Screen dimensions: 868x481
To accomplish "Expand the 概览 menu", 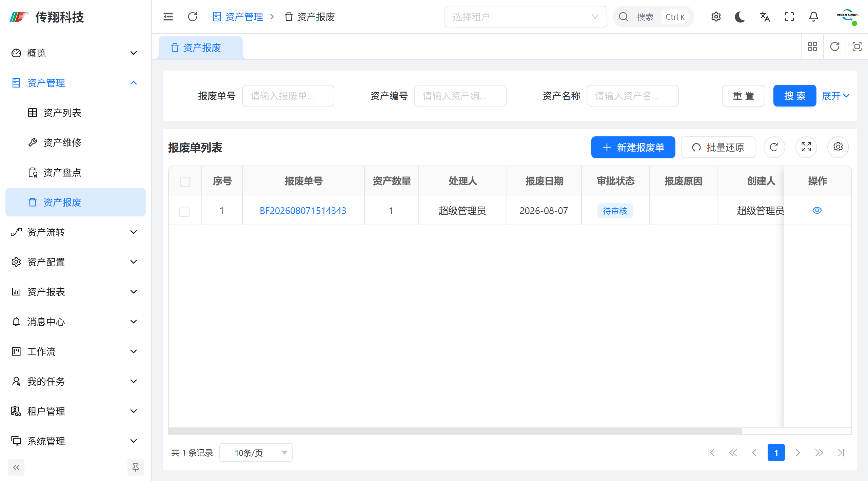I will (x=75, y=53).
